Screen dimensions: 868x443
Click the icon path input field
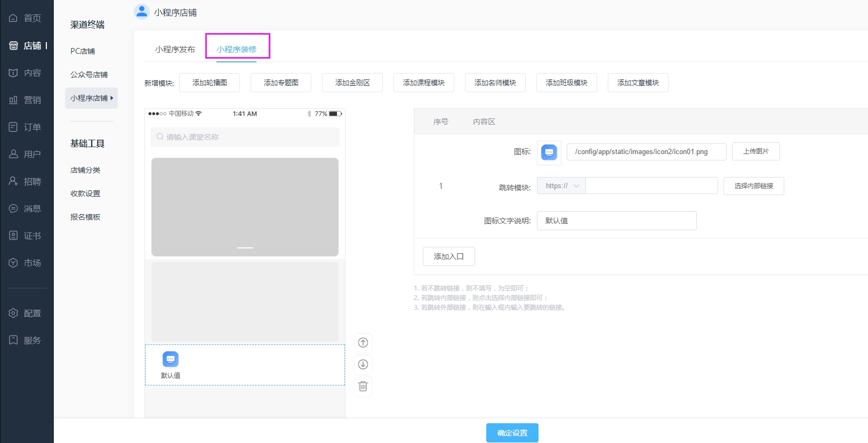(x=647, y=152)
